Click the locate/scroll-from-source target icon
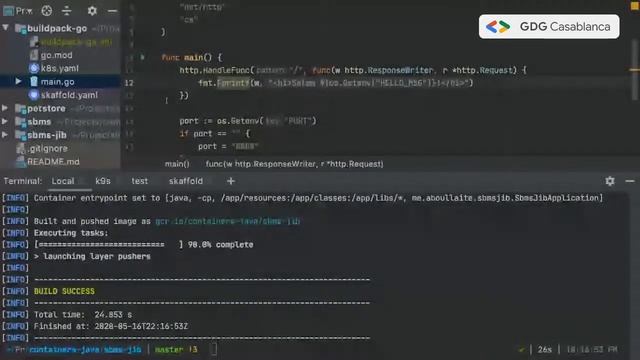This screenshot has width=640, height=360. (47, 11)
